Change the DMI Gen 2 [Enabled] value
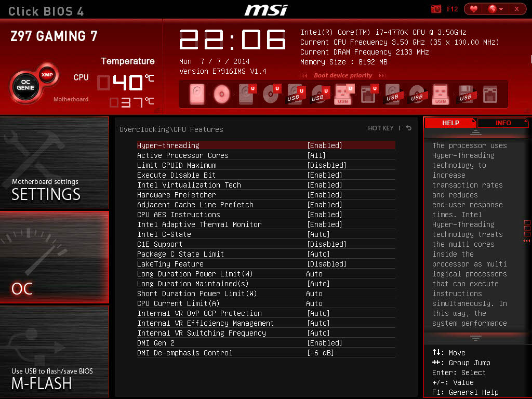 pos(325,343)
